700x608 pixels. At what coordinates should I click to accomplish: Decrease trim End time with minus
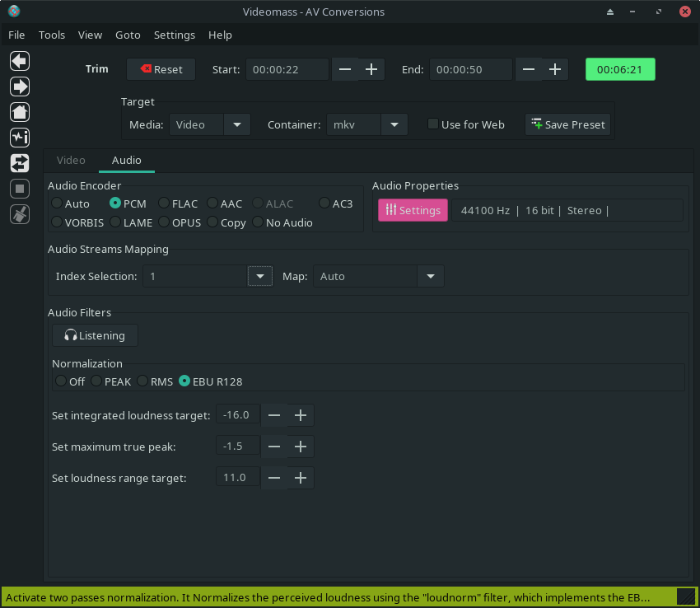pos(529,69)
